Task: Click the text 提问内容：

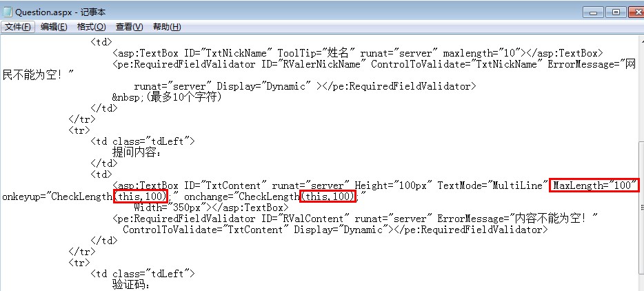Action: 137,152
